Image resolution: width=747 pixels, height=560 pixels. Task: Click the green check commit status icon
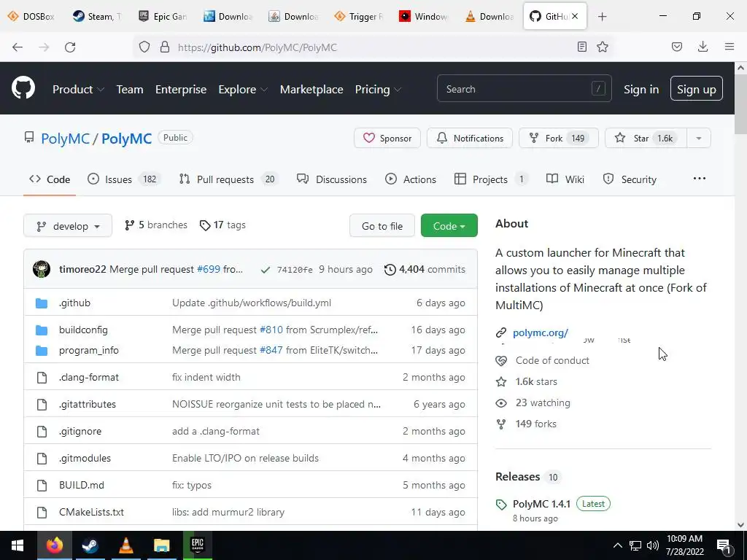pyautogui.click(x=266, y=270)
